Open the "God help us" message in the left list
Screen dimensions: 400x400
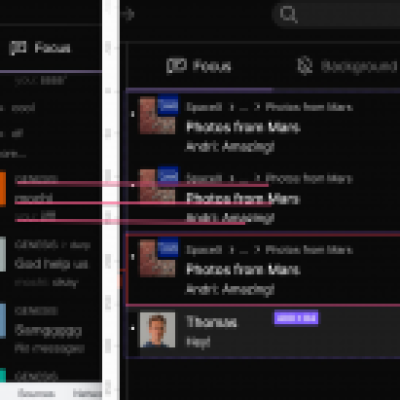[51, 264]
